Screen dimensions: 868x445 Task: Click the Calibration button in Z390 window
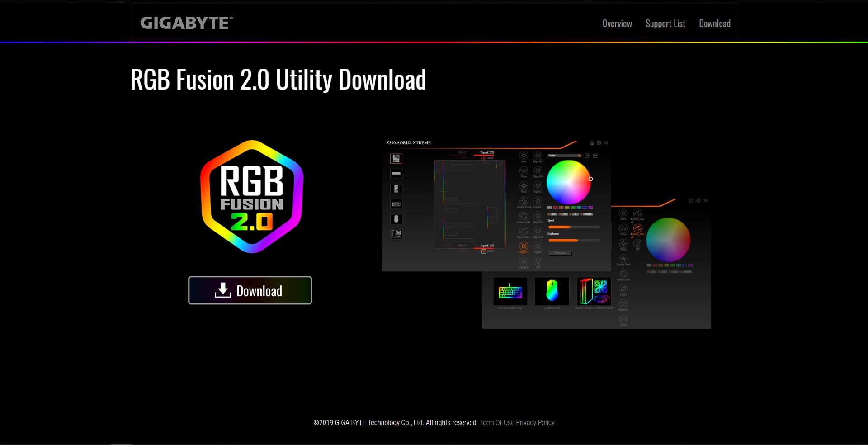(560, 253)
